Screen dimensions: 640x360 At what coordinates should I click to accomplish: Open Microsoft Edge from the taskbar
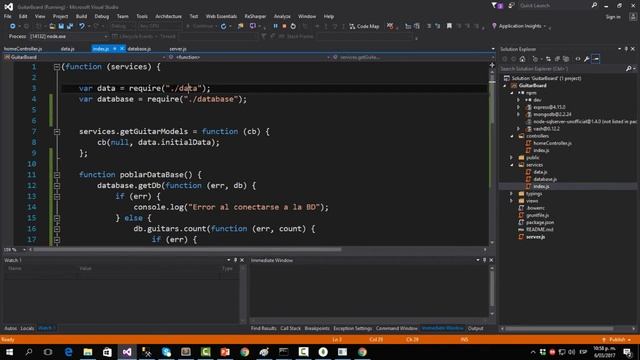(x=68, y=352)
